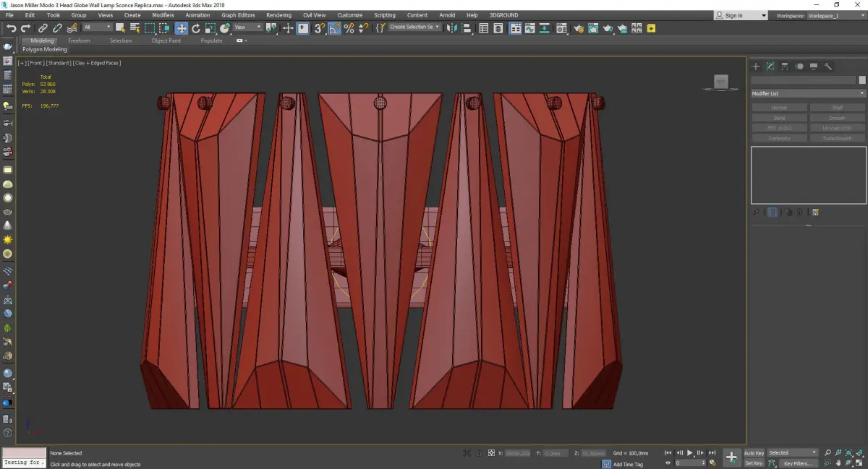
Task: Open the Render Setup teapot icon
Action: [x=578, y=28]
